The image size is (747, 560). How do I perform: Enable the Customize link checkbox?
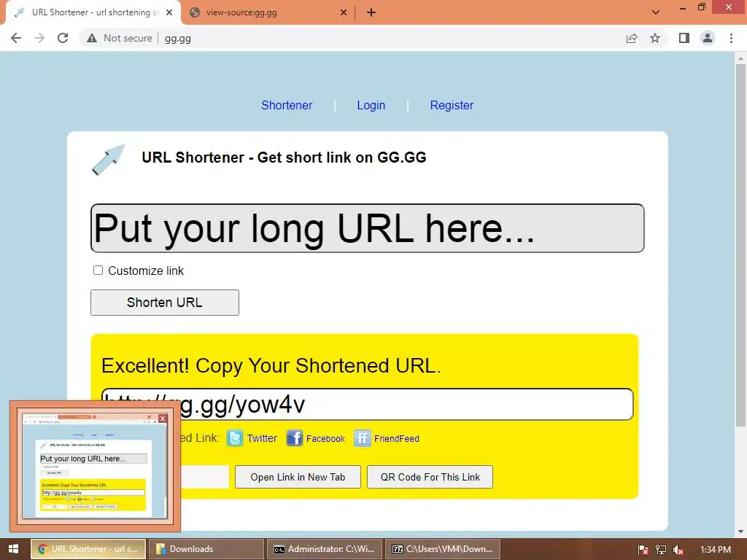pos(98,271)
